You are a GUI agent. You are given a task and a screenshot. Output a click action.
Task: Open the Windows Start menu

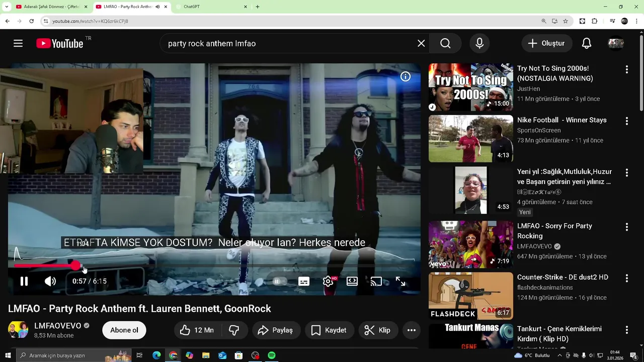point(8,355)
